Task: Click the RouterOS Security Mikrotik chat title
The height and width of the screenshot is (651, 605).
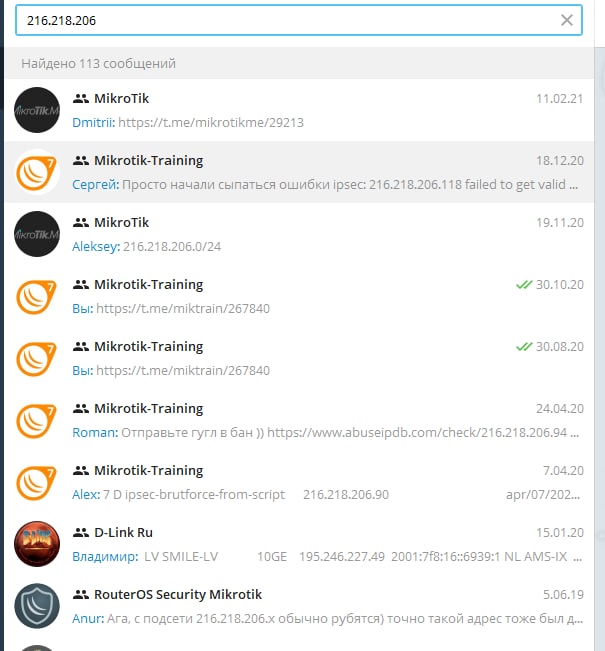Action: [x=178, y=595]
